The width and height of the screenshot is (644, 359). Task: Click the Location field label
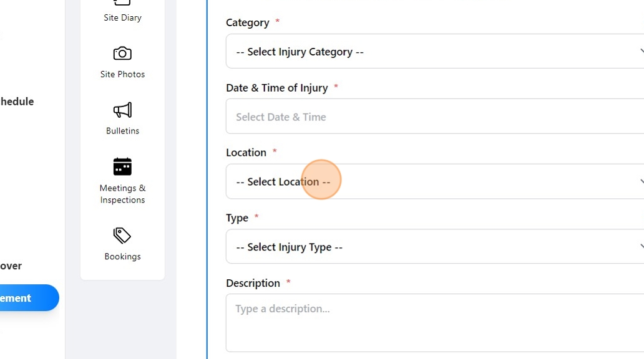(246, 153)
